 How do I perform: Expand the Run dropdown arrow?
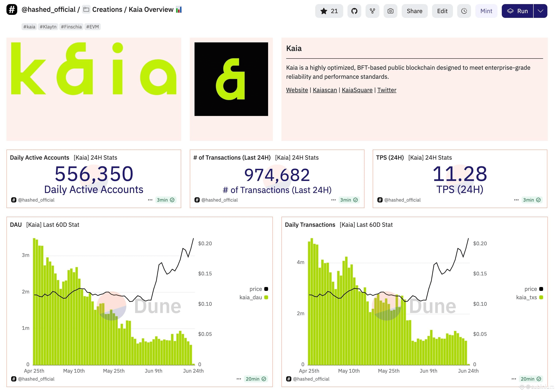click(x=541, y=11)
